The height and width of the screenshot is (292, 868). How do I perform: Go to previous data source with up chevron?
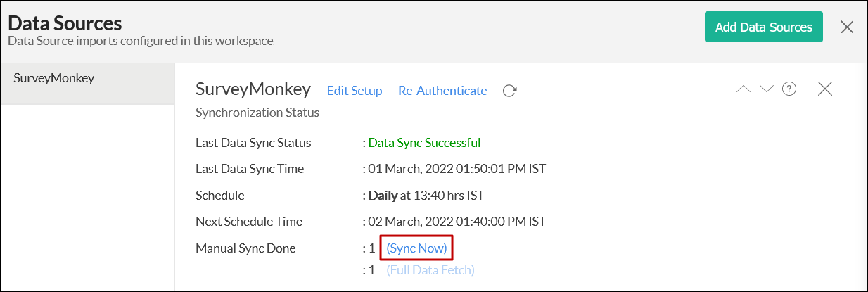coord(743,89)
